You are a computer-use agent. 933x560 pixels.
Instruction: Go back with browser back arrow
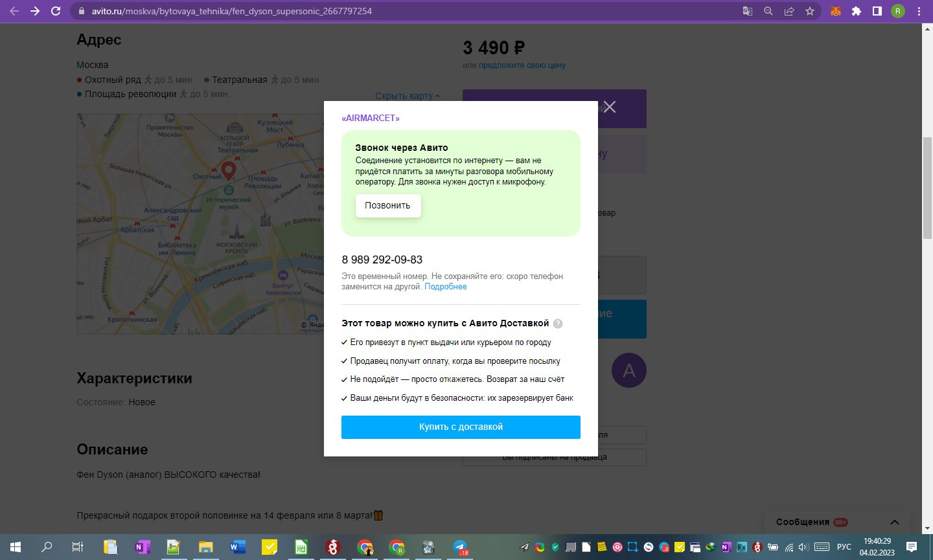point(14,11)
